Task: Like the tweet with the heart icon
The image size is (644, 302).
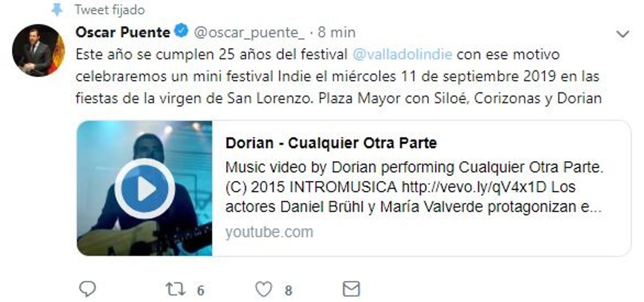Action: [x=264, y=290]
